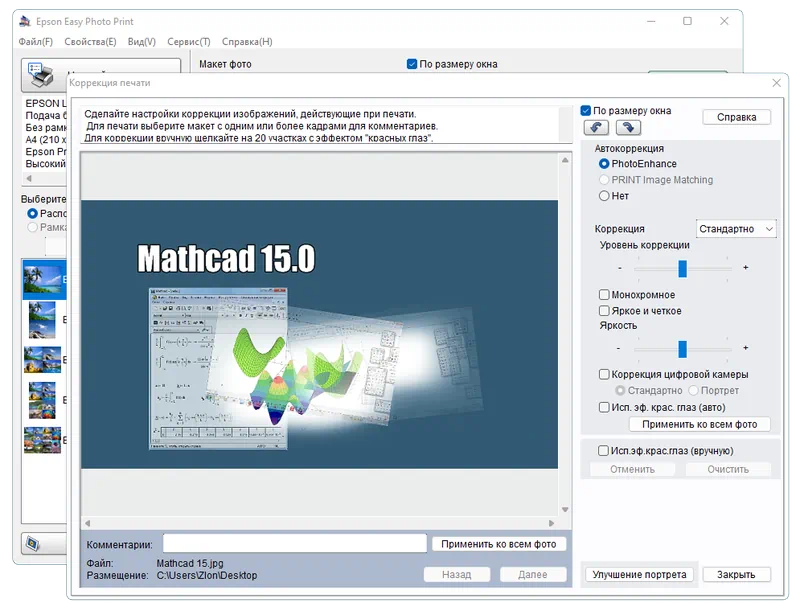Click the Улучшение портрета button
This screenshot has width=800, height=611.
pos(639,574)
